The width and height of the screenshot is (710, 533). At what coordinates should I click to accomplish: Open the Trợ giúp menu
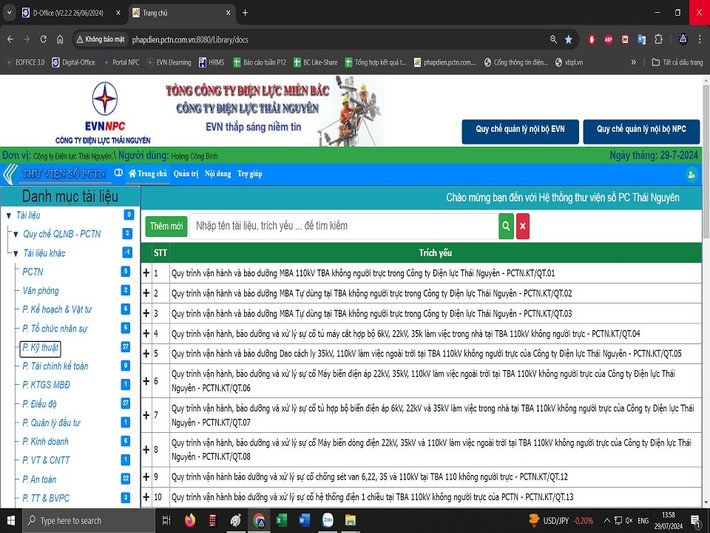(250, 173)
